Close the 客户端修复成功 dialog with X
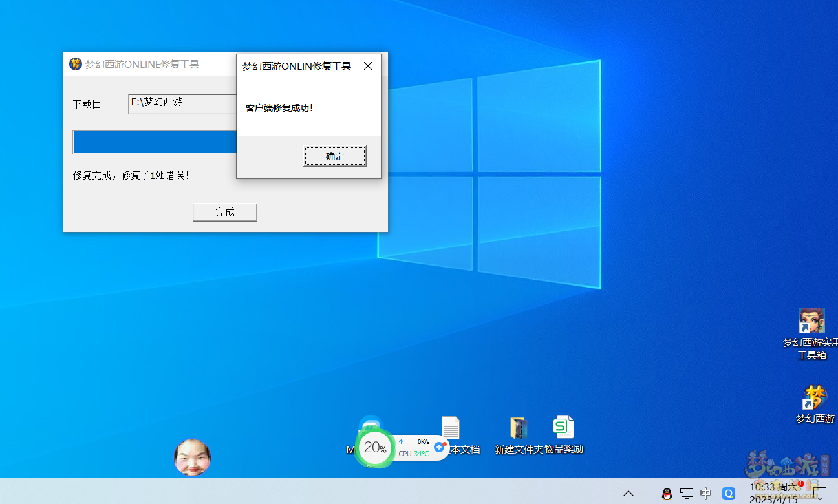 point(368,66)
